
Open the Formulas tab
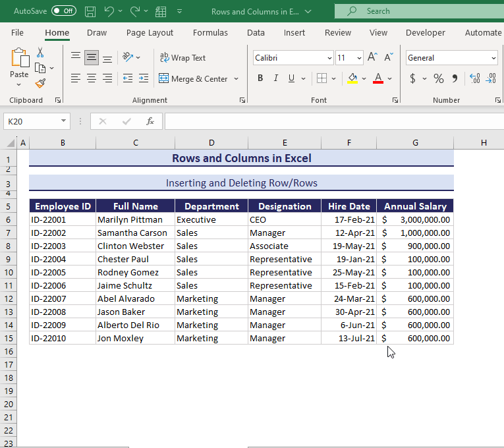tap(210, 33)
